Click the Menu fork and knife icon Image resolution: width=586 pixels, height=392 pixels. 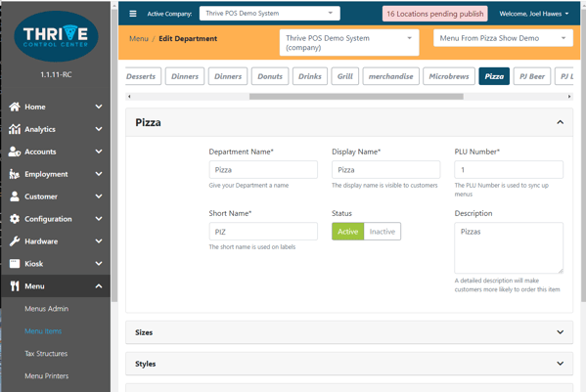tap(15, 286)
